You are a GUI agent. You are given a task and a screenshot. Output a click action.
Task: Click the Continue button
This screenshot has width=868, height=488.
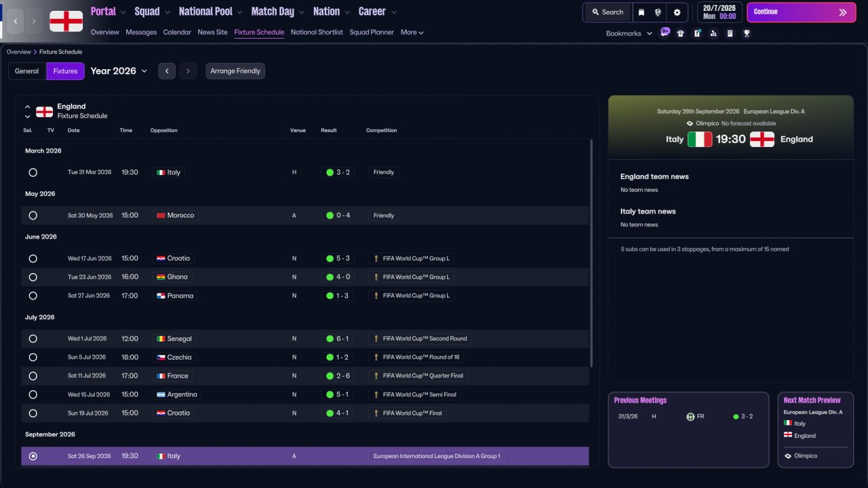pos(802,12)
